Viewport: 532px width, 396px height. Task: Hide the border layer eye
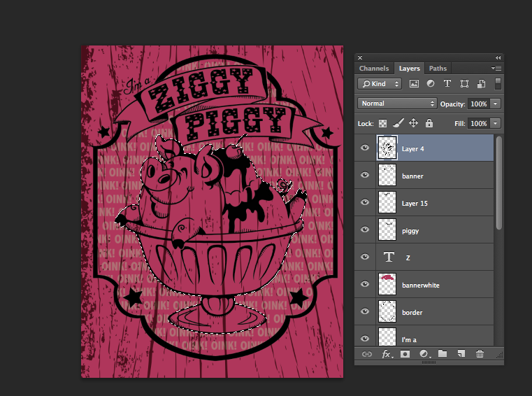click(x=365, y=311)
